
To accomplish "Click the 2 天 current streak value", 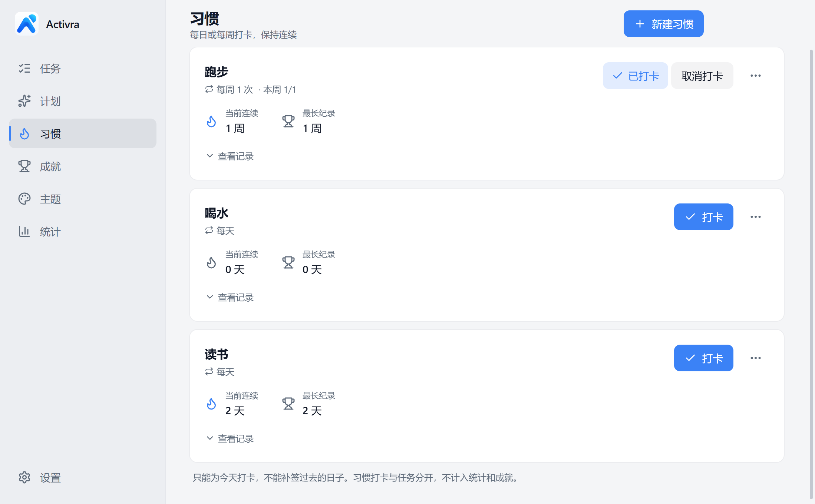I will pyautogui.click(x=235, y=411).
